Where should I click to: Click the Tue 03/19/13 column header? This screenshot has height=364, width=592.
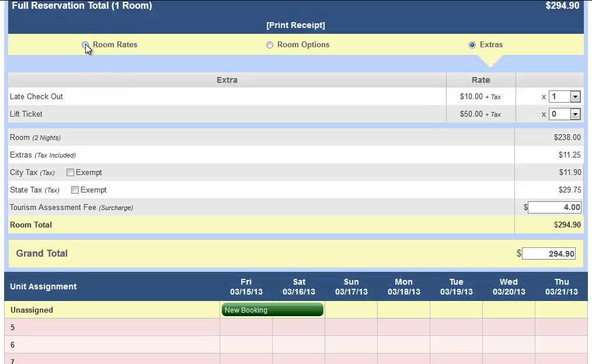[456, 286]
